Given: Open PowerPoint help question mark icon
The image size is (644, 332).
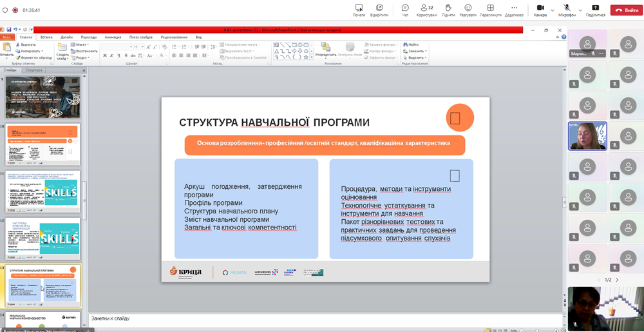Looking at the screenshot, I should coord(564,37).
